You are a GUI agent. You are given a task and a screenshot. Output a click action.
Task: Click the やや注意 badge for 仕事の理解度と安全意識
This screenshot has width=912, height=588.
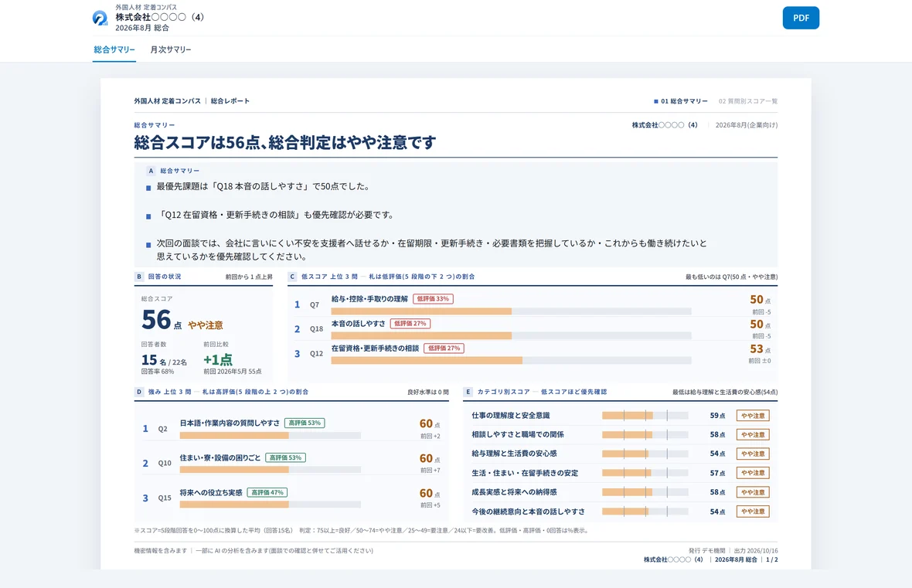pyautogui.click(x=754, y=416)
